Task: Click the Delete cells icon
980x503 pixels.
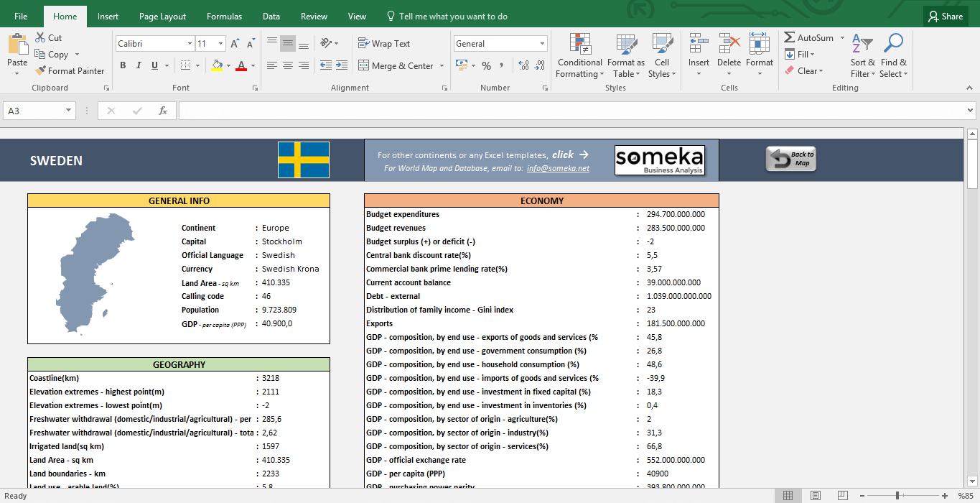Action: tap(729, 45)
